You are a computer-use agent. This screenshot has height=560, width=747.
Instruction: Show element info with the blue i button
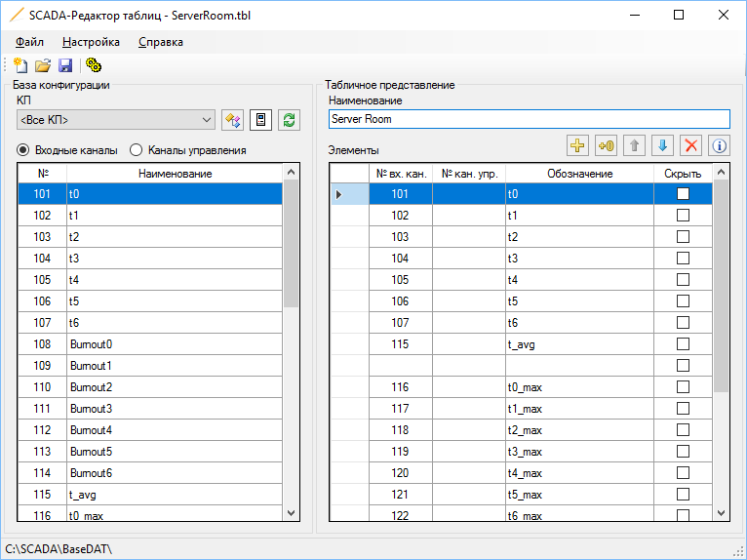point(719,145)
